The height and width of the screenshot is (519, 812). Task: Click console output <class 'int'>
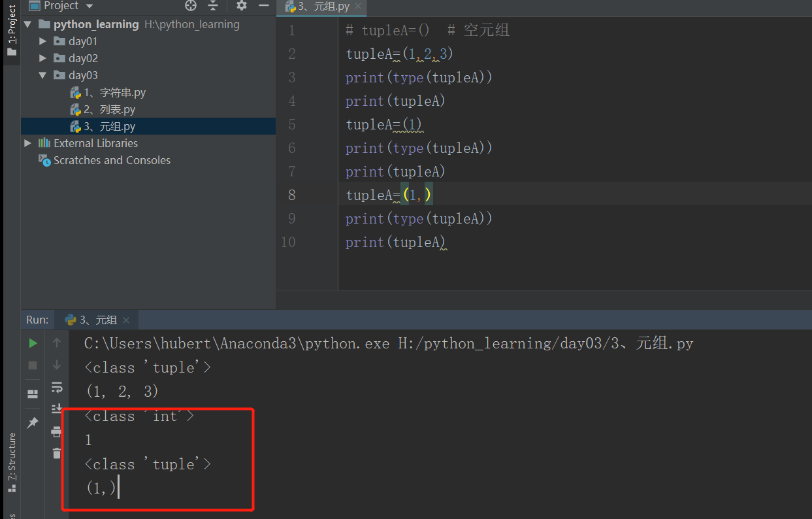pos(139,416)
